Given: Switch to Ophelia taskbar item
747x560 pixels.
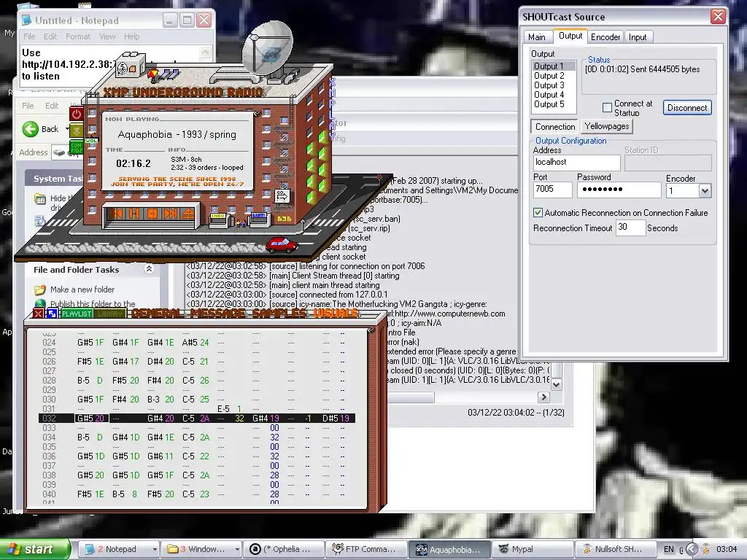Looking at the screenshot, I should [x=284, y=549].
